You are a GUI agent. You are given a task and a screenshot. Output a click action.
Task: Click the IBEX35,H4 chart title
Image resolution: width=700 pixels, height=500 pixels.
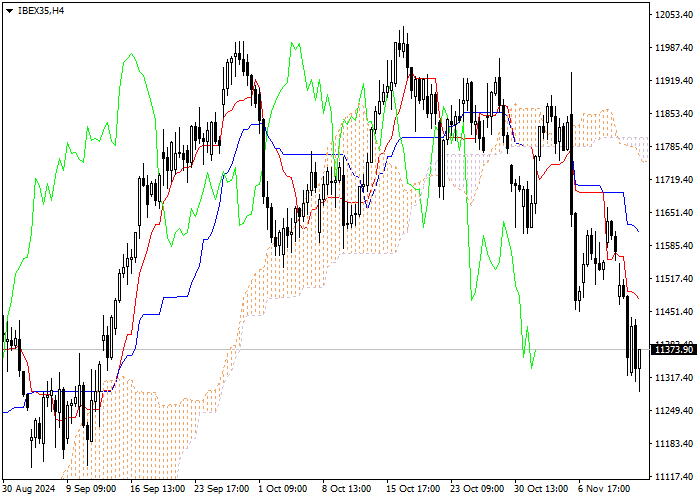point(41,11)
